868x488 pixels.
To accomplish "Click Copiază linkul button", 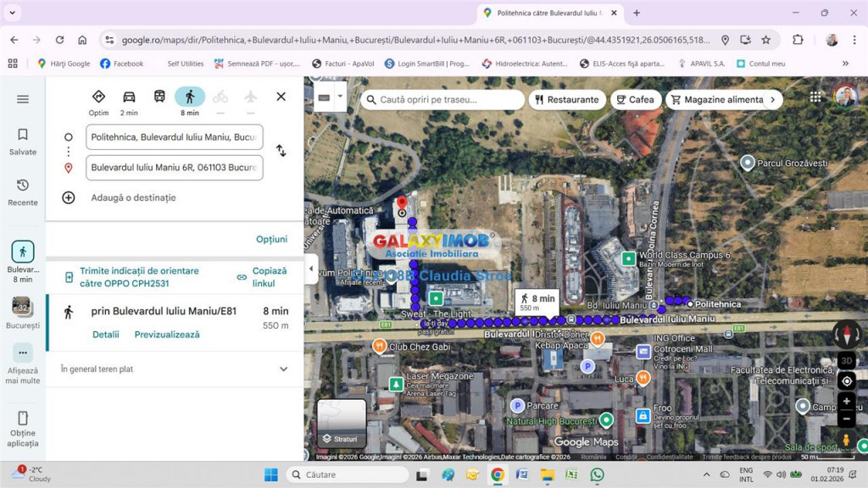I will click(263, 277).
